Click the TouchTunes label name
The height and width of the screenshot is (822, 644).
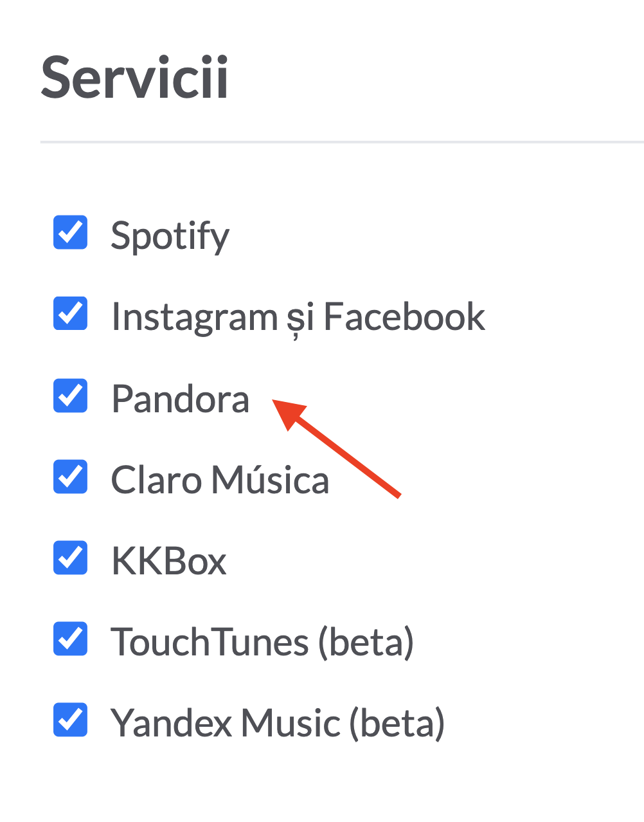click(x=210, y=642)
